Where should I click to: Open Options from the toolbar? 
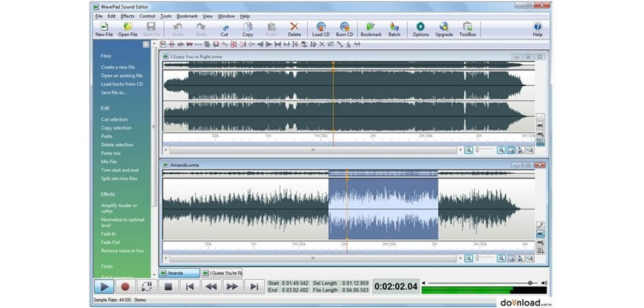420,30
